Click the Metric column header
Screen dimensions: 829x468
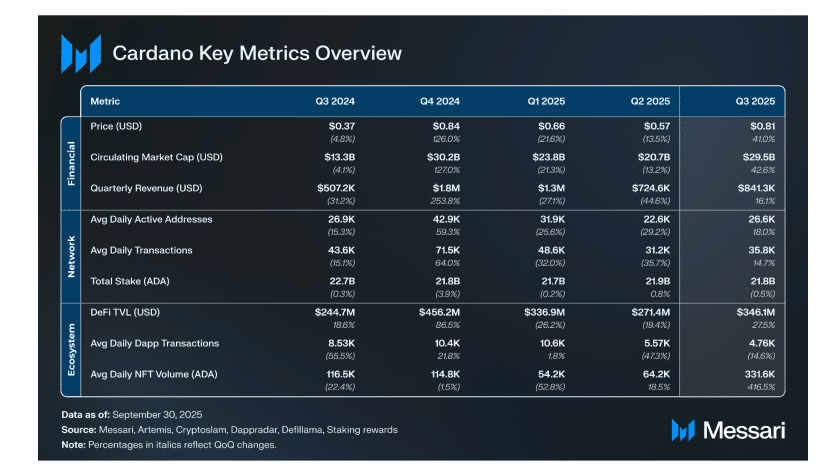[x=106, y=101]
